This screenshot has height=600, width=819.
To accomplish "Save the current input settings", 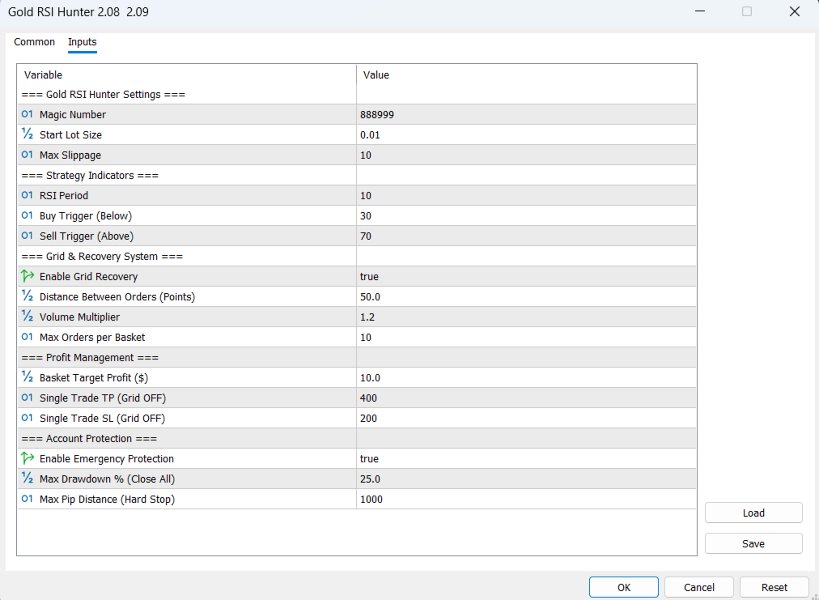I will click(x=753, y=543).
